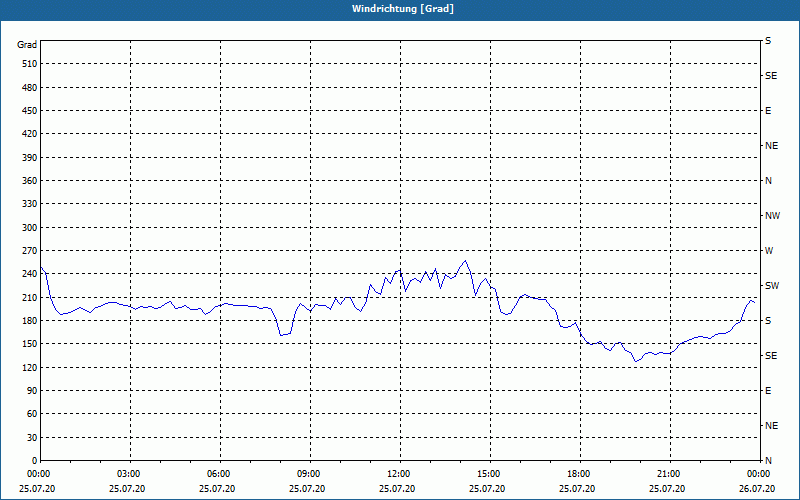Select the N compass label at zero gridline

point(768,460)
